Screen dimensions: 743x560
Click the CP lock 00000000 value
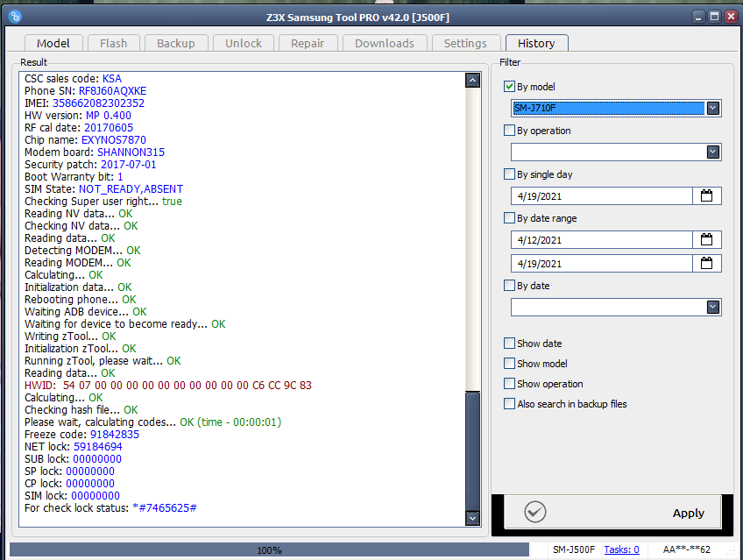pos(90,483)
